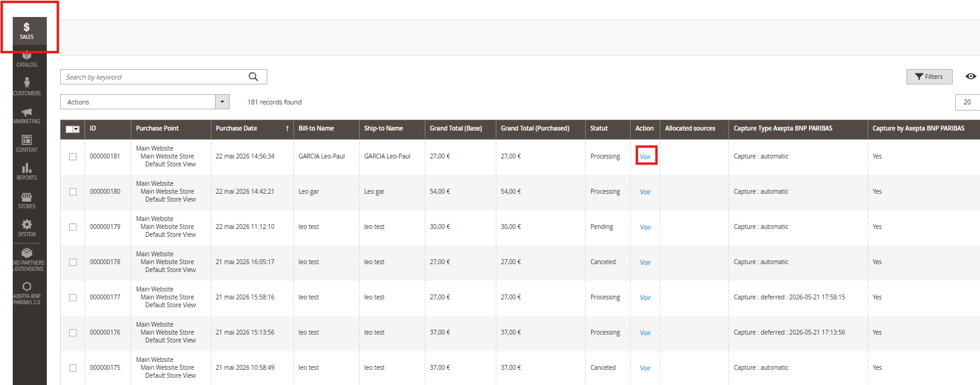Screen dimensions: 980x385
Task: Open the Sales menu
Action: coord(27,31)
